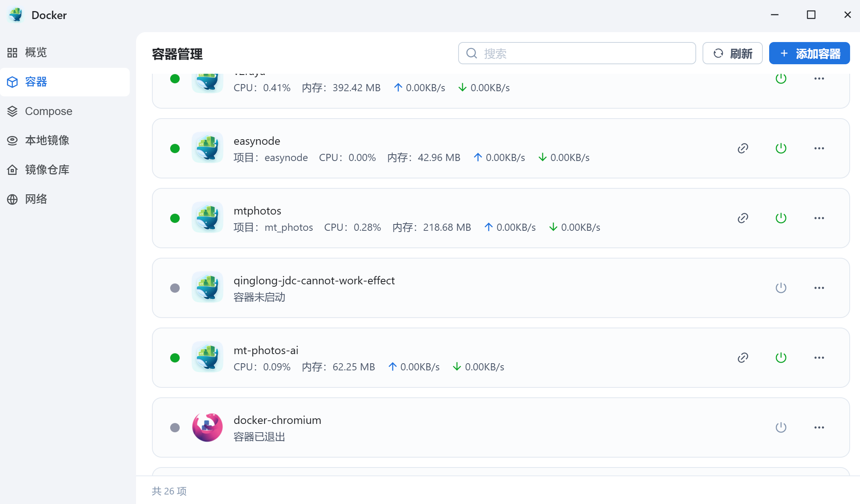Minimize the Docker window
860x504 pixels.
(775, 15)
